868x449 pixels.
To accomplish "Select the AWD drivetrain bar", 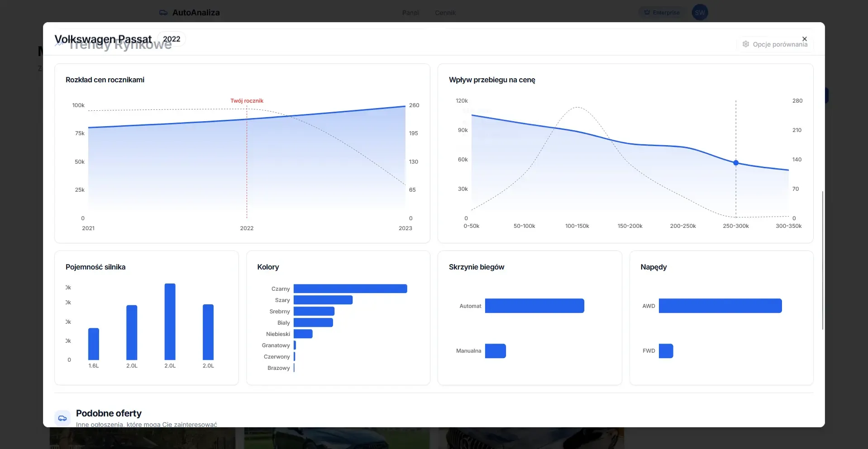I will (720, 306).
